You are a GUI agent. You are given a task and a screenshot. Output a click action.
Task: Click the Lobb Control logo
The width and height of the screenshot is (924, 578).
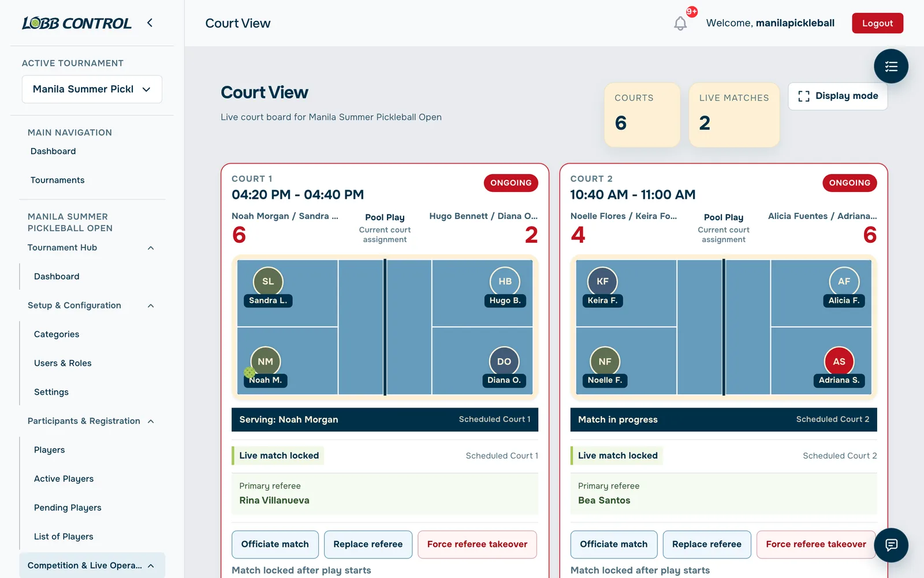tap(77, 23)
